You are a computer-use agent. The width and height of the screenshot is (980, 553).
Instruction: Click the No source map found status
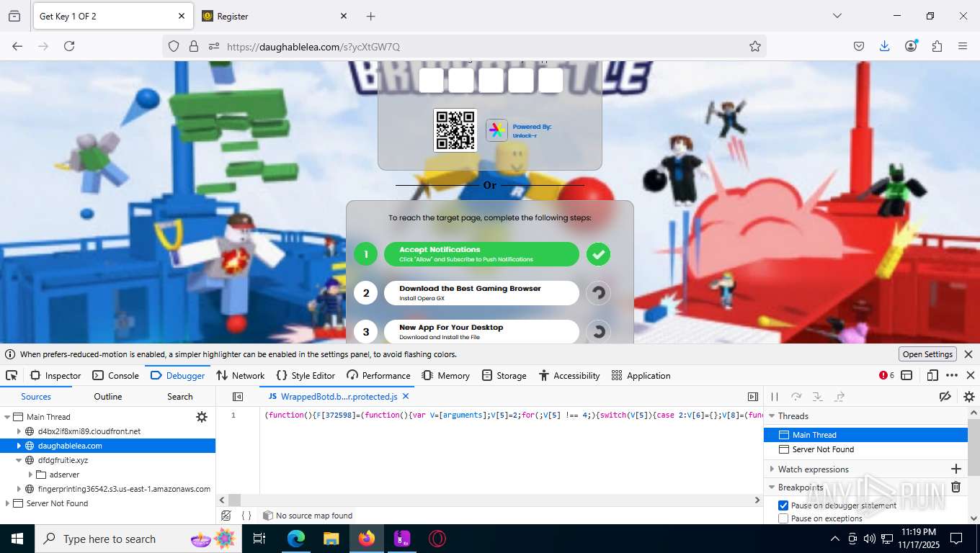coord(308,516)
